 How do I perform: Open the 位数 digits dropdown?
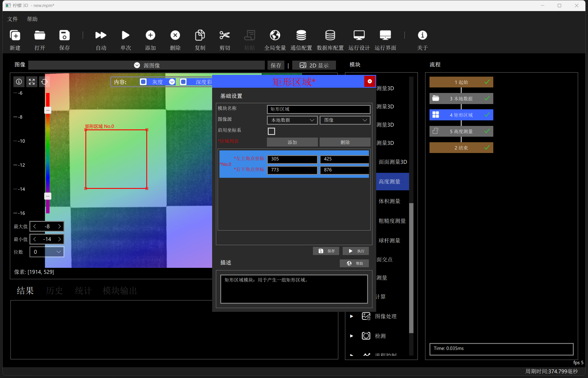point(47,252)
